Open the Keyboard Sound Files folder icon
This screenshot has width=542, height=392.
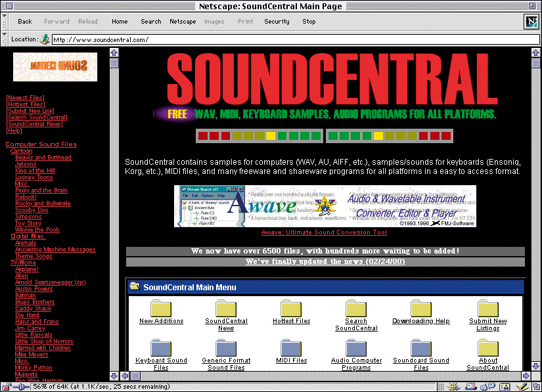[x=161, y=347]
